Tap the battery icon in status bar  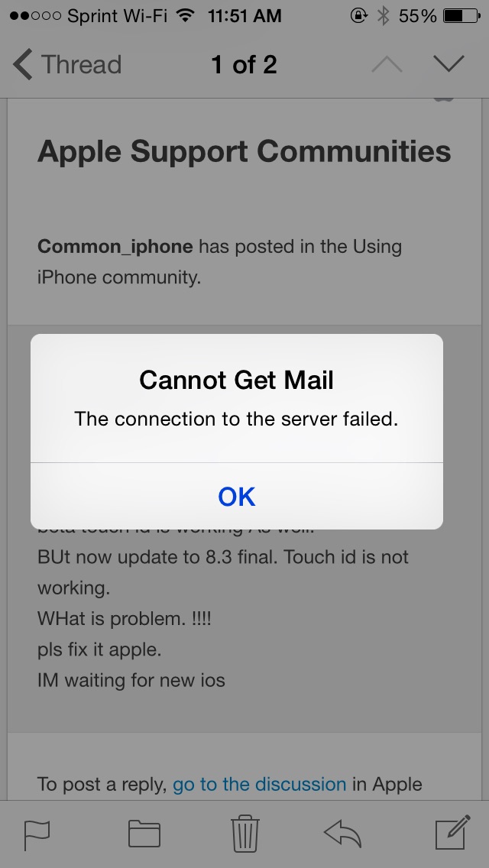(x=461, y=16)
